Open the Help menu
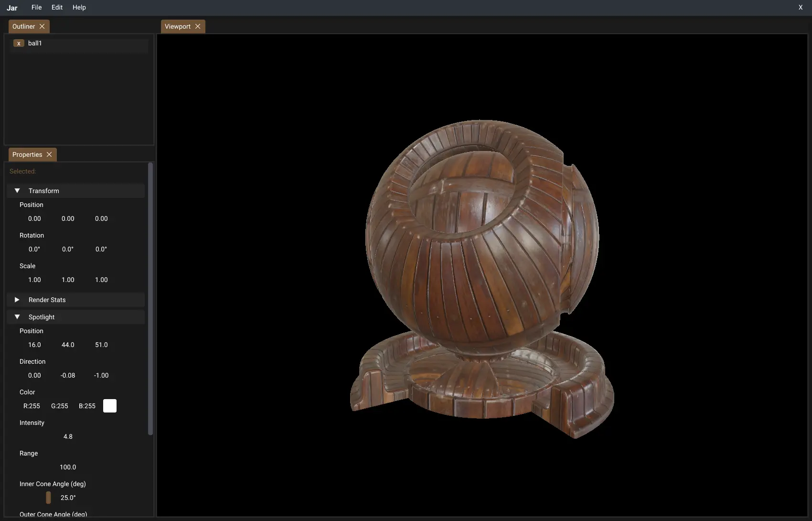 [x=79, y=8]
